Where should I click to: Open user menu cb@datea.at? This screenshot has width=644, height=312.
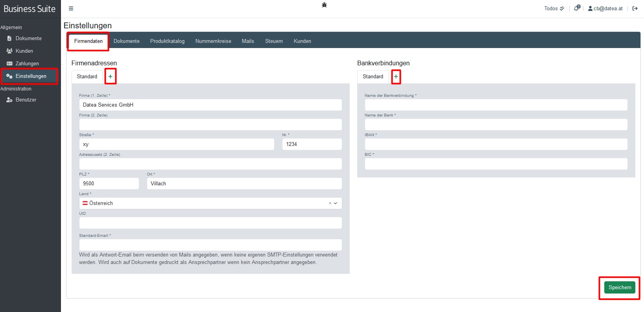[x=605, y=8]
